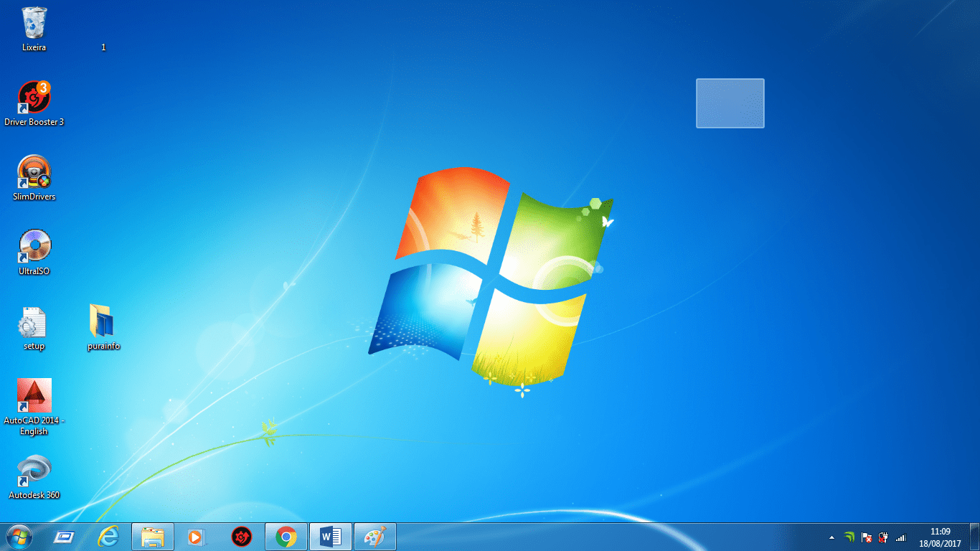The width and height of the screenshot is (980, 551).
Task: Check the power plug tray icon
Action: point(884,537)
